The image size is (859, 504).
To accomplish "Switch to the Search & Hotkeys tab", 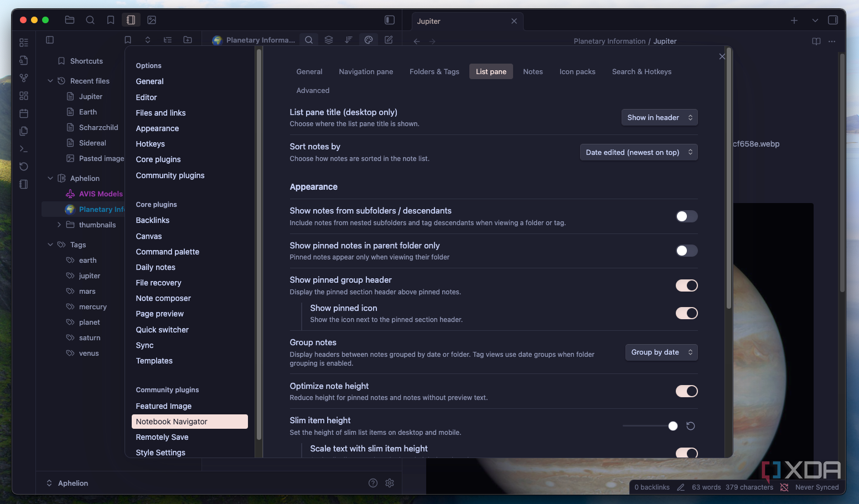I will coord(641,71).
